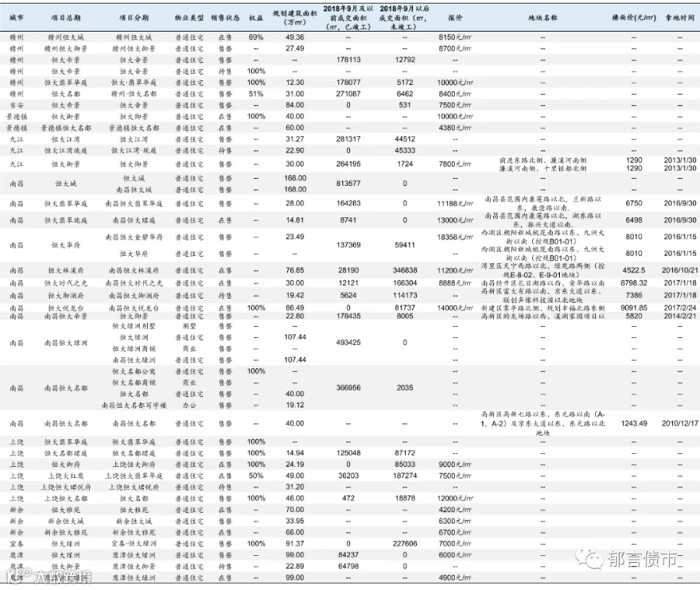Viewport: 700px width, 590px height.
Task: Select the 7800元/㎡ price cell
Action: (455, 164)
